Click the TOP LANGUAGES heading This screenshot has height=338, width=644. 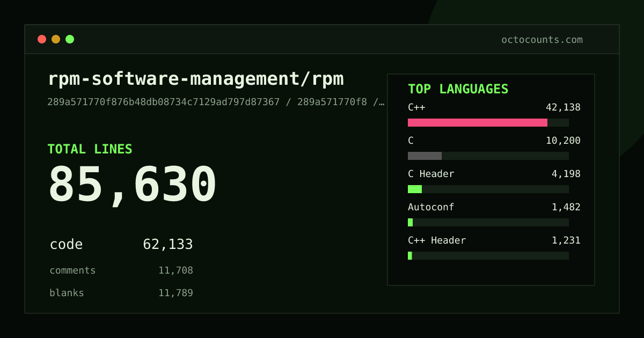click(x=458, y=89)
